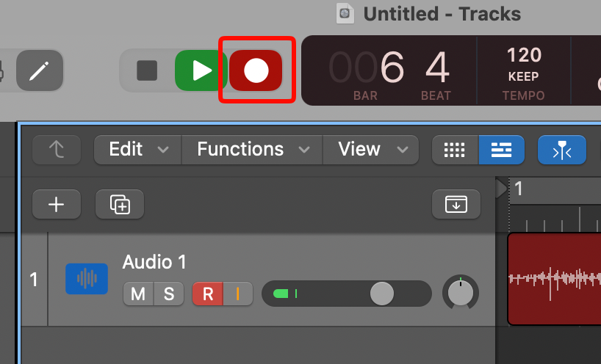Duplicate the track with the duplicate icon
This screenshot has width=601, height=364.
[120, 204]
